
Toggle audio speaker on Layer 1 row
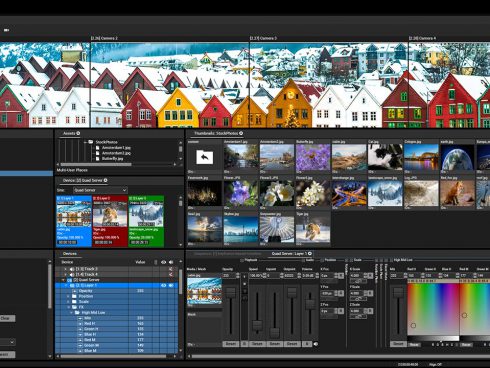[x=171, y=285]
